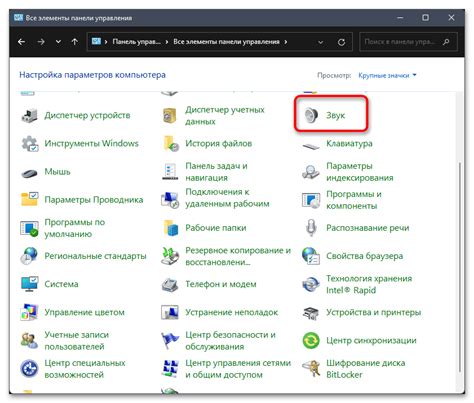474x403 pixels.
Task: Expand chevron after Все элементы панели управления
Action: [286, 42]
